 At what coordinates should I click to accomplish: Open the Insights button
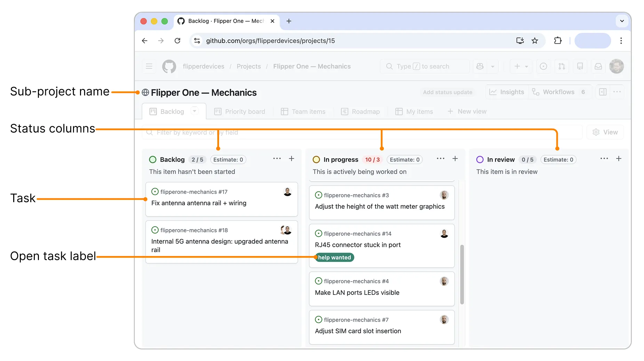pos(507,92)
